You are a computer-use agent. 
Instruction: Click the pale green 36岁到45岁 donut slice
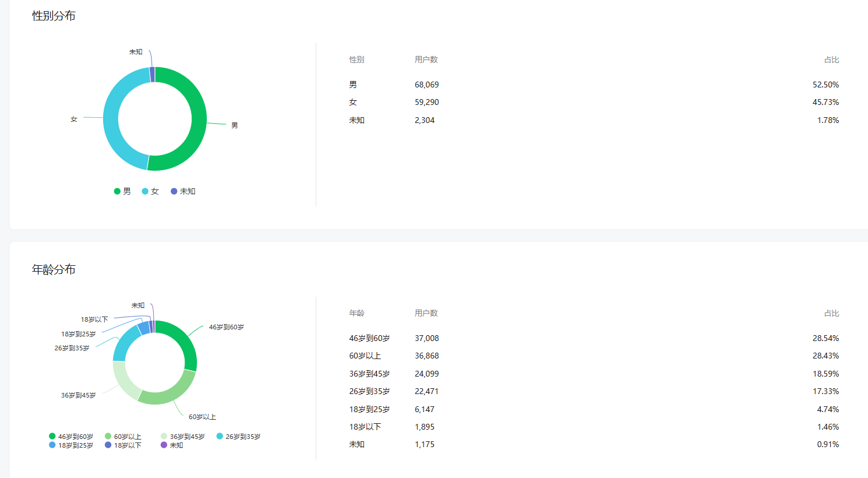click(124, 381)
